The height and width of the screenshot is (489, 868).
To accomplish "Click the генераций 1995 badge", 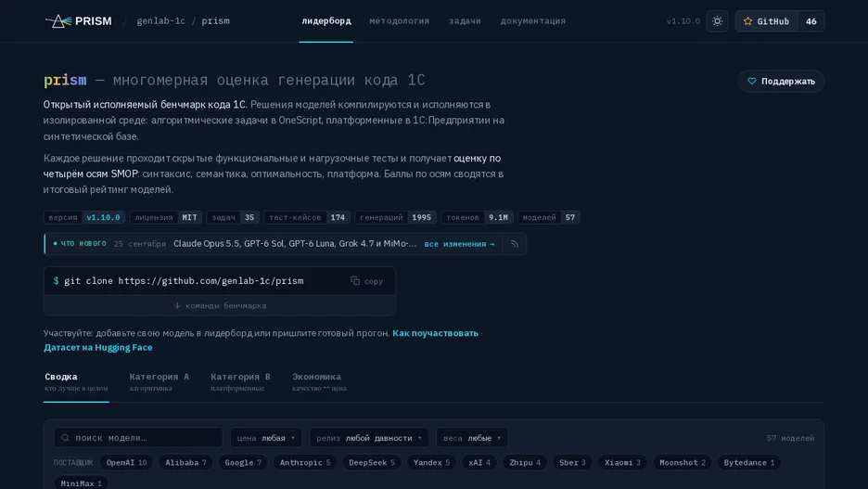I will tap(395, 217).
